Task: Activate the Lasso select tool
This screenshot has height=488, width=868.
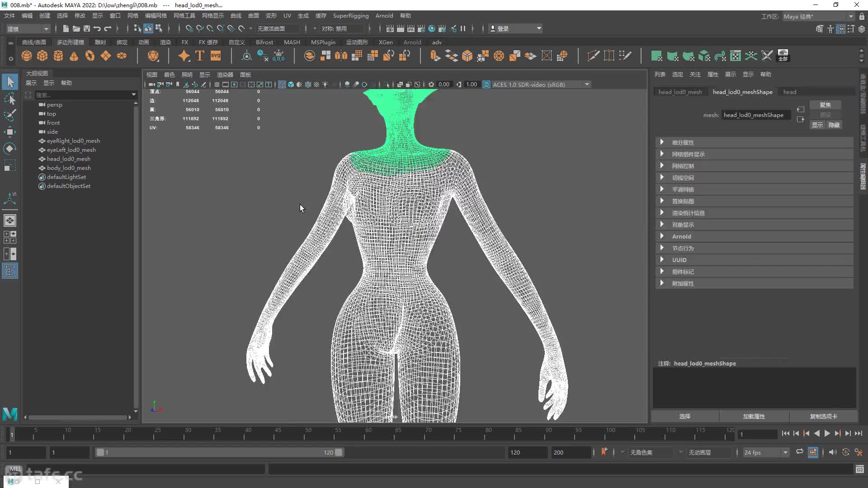Action: 10,99
